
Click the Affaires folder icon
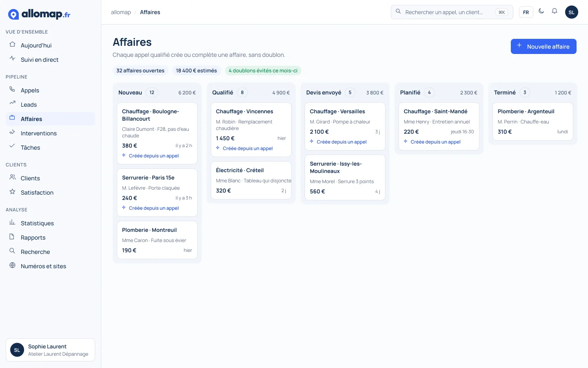12,118
